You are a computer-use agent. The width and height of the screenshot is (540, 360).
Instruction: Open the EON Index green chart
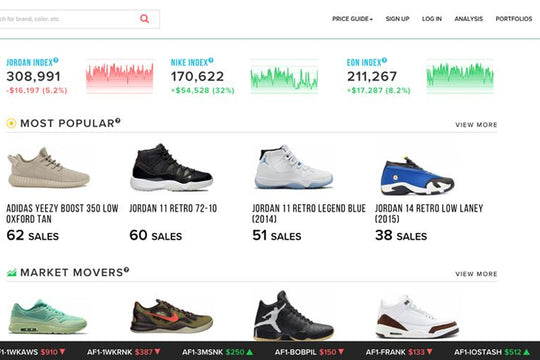coord(460,76)
